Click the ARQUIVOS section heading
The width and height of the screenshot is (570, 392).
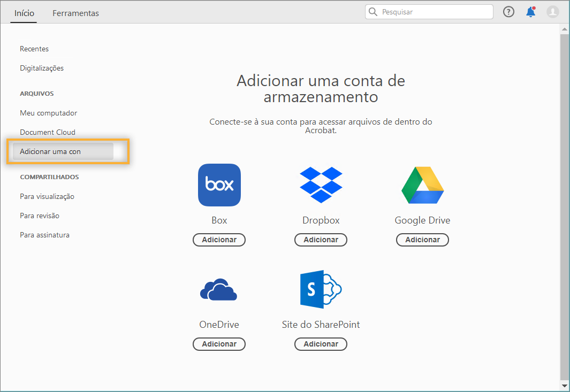(37, 94)
